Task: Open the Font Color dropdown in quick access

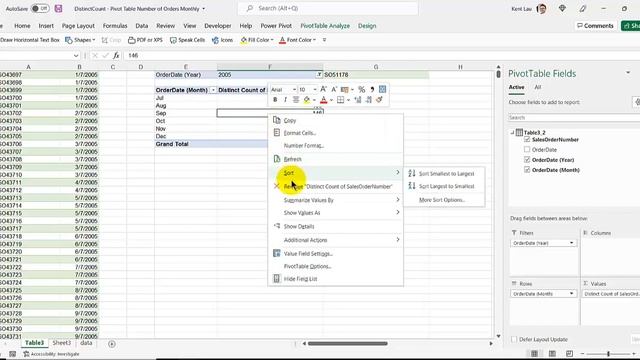Action: (314, 40)
